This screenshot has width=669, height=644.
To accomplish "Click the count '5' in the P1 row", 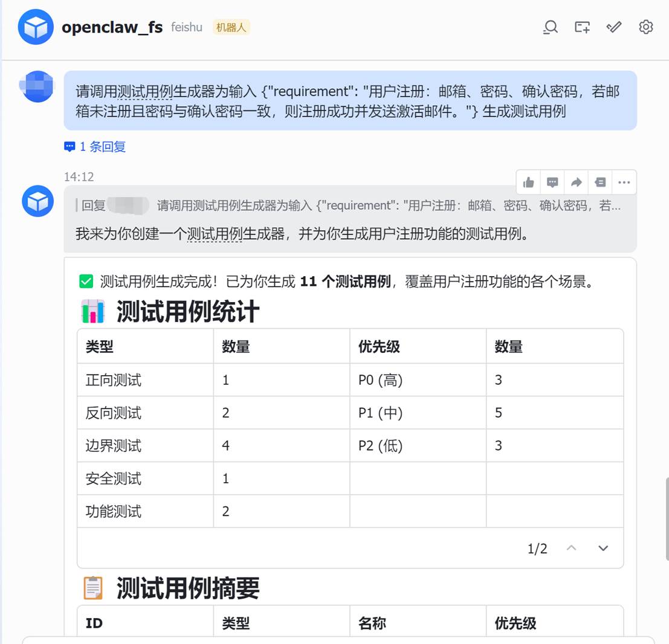I will [x=499, y=413].
